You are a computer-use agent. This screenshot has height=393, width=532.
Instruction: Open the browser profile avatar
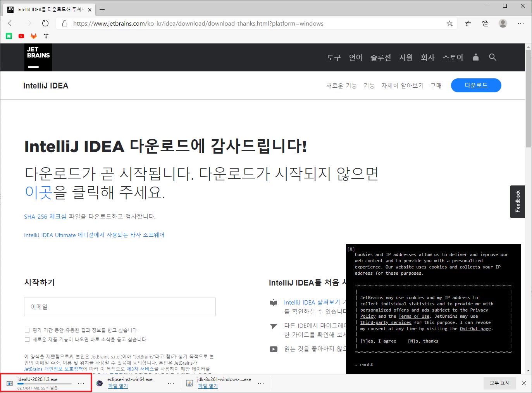[503, 23]
